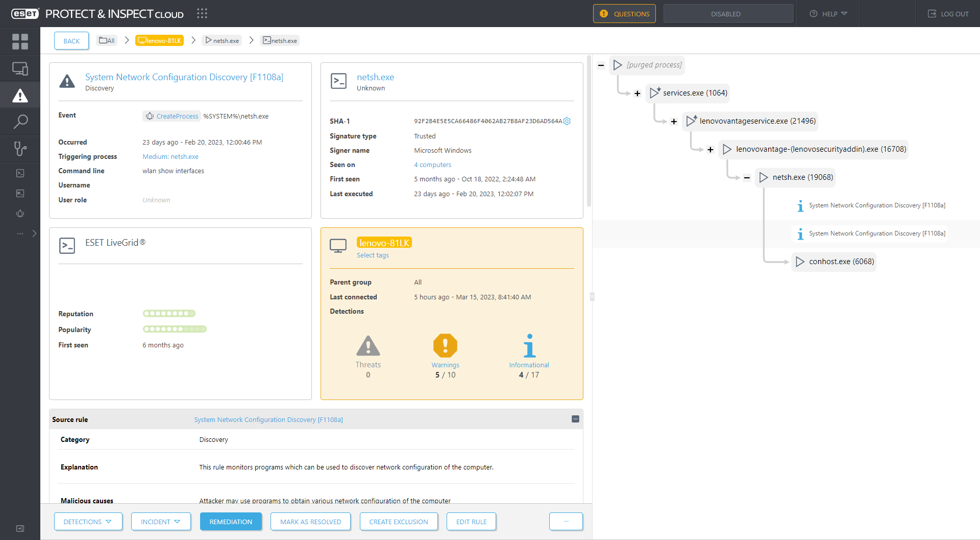Collapse the sidebar via the right chevron arrow

click(x=34, y=233)
